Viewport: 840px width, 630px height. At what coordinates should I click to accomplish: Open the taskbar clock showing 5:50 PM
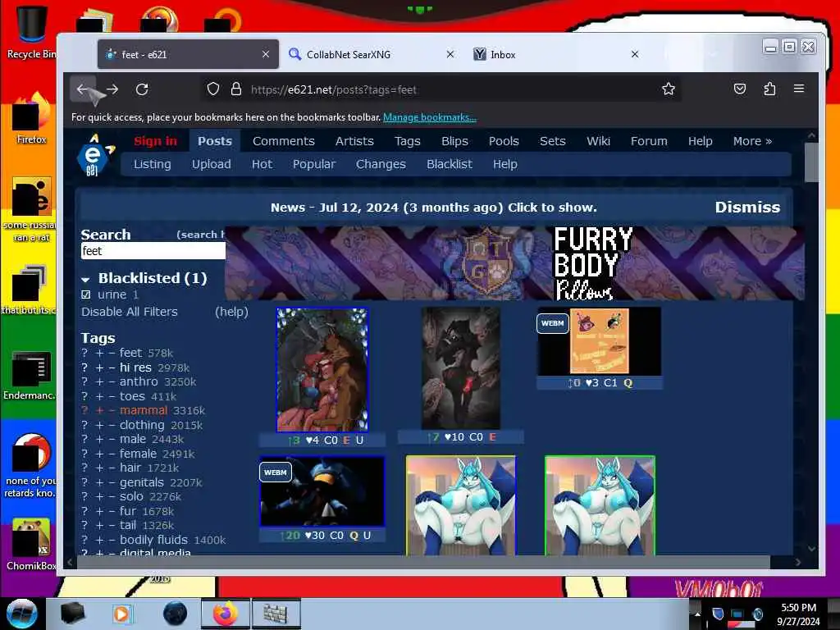[x=798, y=614]
